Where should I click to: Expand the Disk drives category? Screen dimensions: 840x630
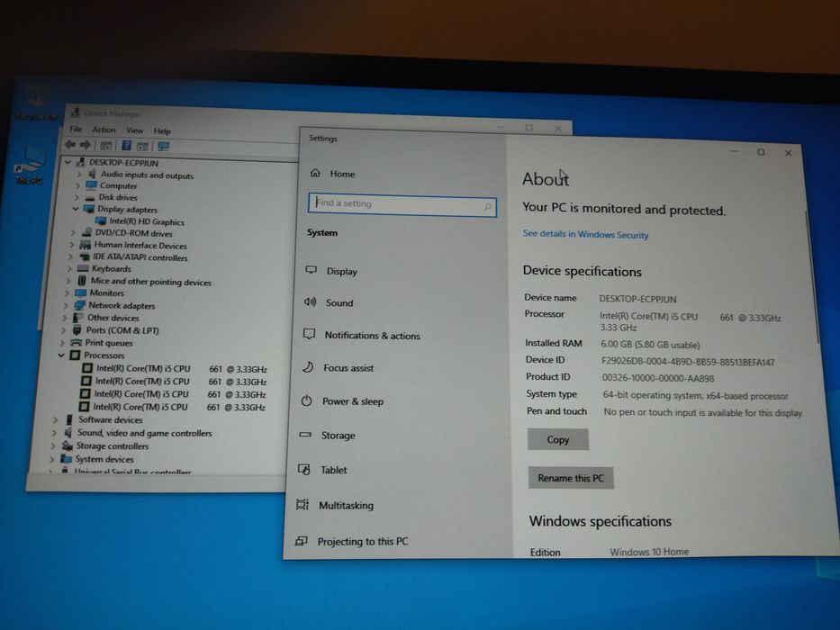(77, 197)
